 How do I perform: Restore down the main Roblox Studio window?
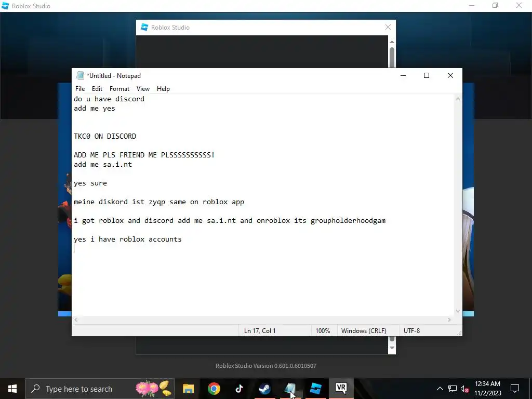(495, 5)
